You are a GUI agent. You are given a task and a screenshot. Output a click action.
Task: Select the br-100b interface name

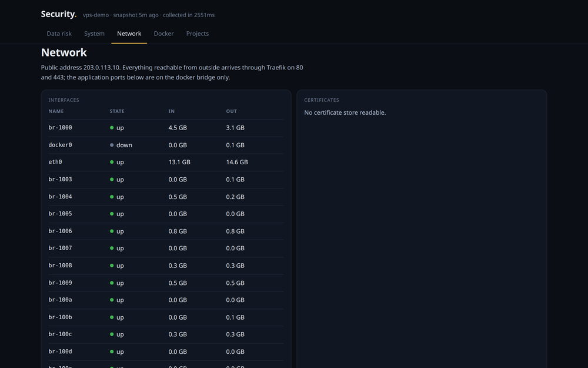pyautogui.click(x=60, y=317)
